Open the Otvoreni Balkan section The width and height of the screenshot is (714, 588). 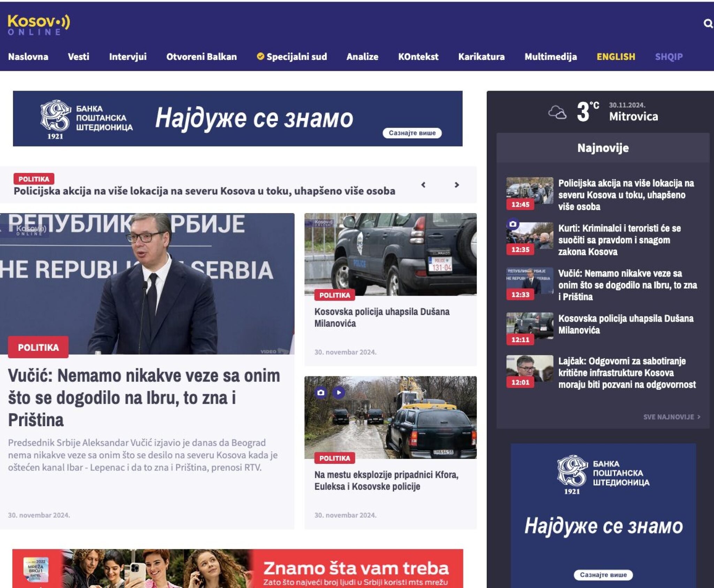(202, 56)
